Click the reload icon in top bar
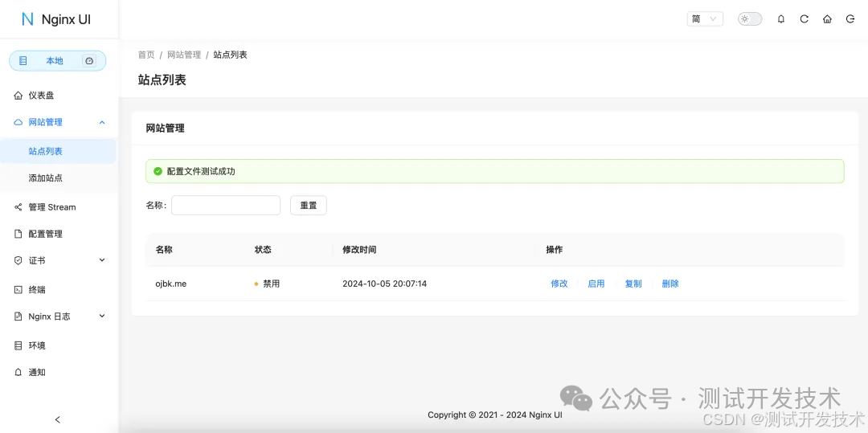The width and height of the screenshot is (868, 433). click(x=804, y=19)
